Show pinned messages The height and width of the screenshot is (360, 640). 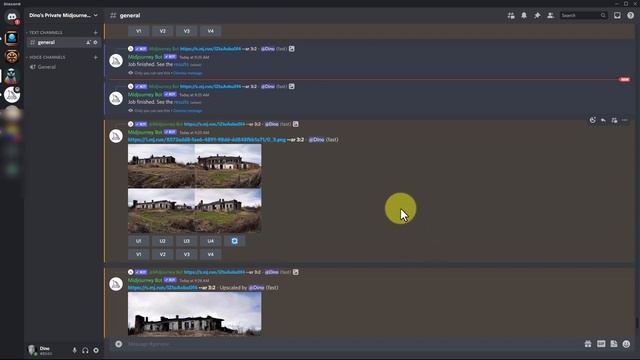click(x=537, y=16)
